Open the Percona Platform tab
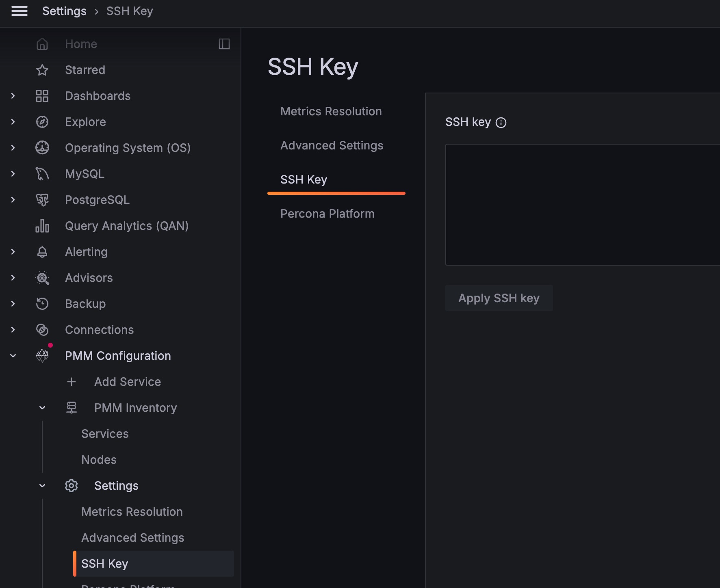720x588 pixels. (x=327, y=213)
